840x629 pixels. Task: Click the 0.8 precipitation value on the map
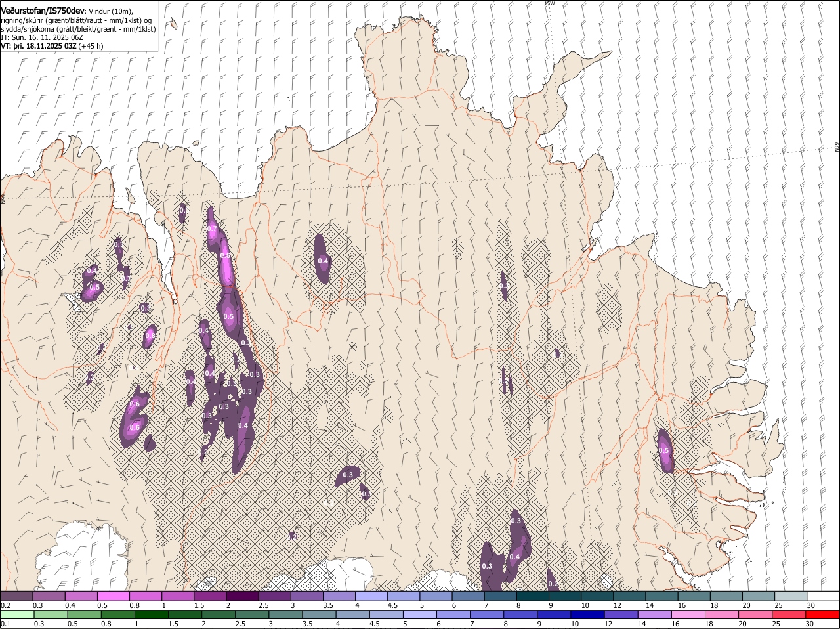pos(150,336)
